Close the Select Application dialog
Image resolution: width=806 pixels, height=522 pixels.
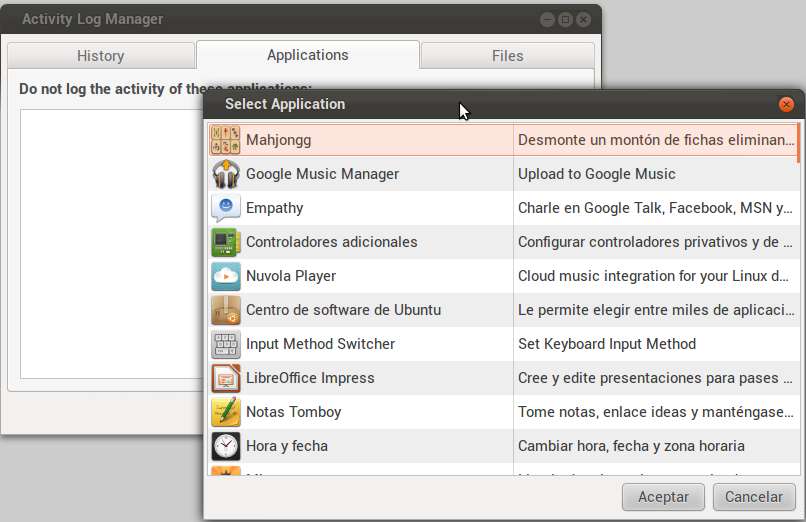pos(786,104)
